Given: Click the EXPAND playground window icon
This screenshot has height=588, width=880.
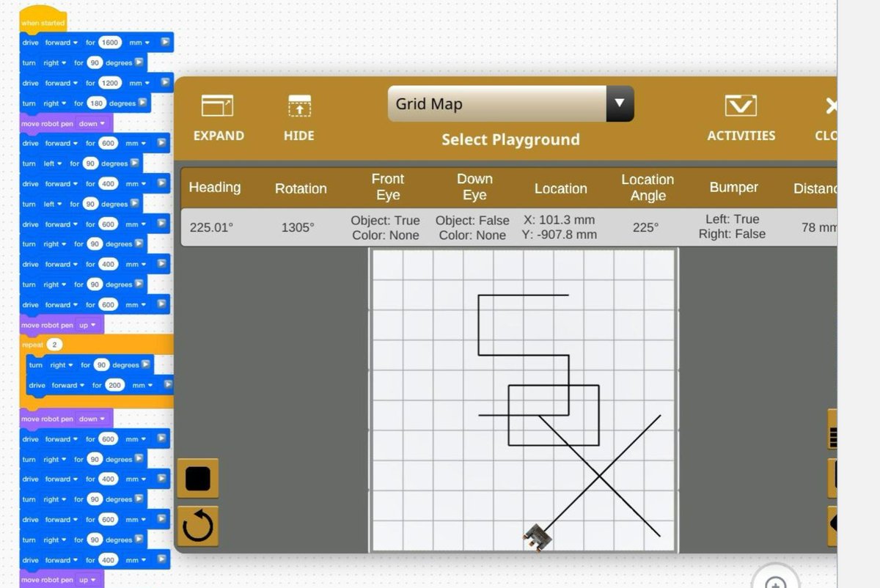Looking at the screenshot, I should pyautogui.click(x=217, y=106).
